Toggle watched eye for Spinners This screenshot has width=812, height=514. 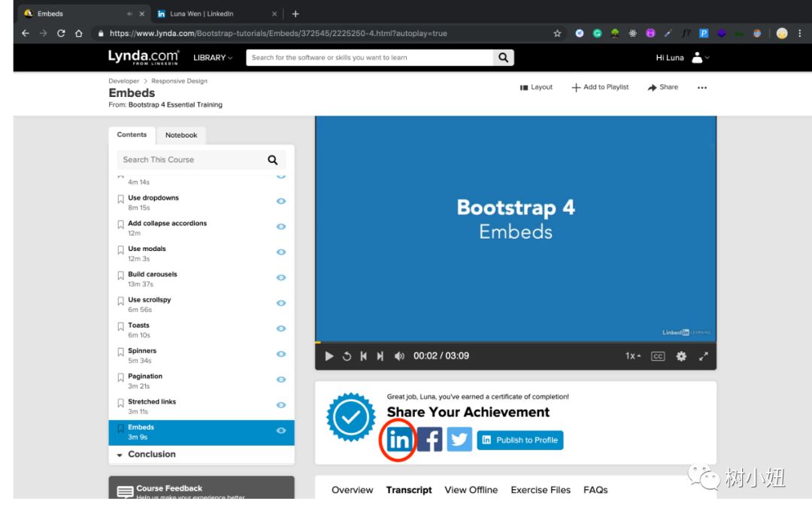[x=280, y=354]
